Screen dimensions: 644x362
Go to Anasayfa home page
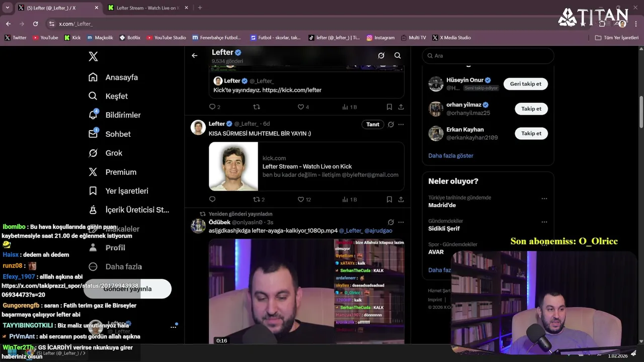tap(113, 77)
